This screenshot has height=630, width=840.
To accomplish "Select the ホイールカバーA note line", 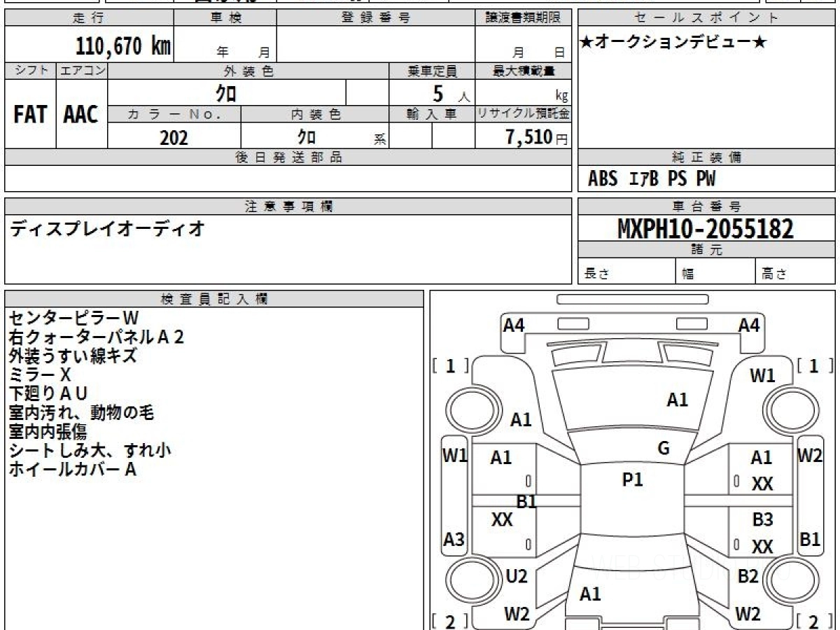I will pyautogui.click(x=72, y=470).
